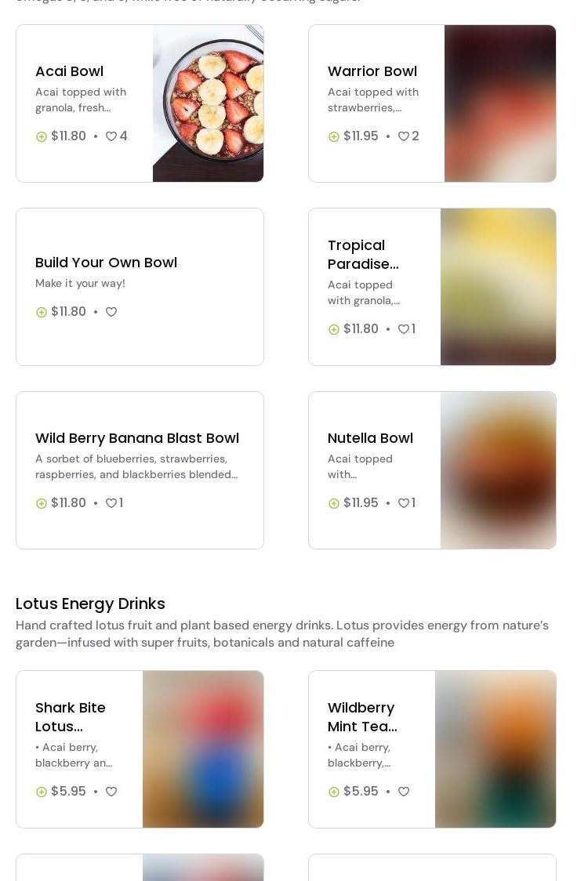This screenshot has width=588, height=881.
Task: Select the Lotus Energy Drinks section heading
Action: pyautogui.click(x=90, y=604)
